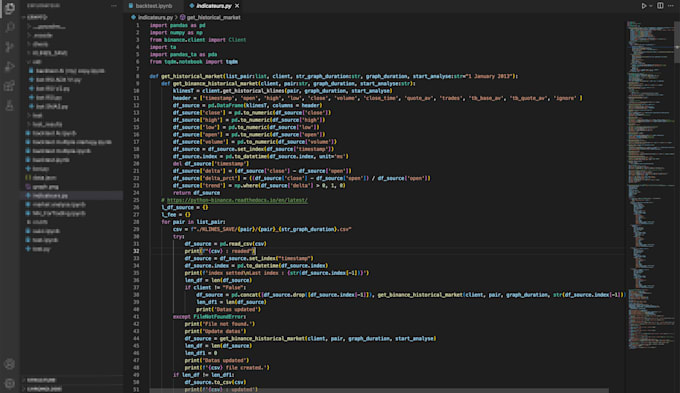Image resolution: width=680 pixels, height=393 pixels.
Task: Select the indicateurs.py editor tab
Action: (x=213, y=6)
